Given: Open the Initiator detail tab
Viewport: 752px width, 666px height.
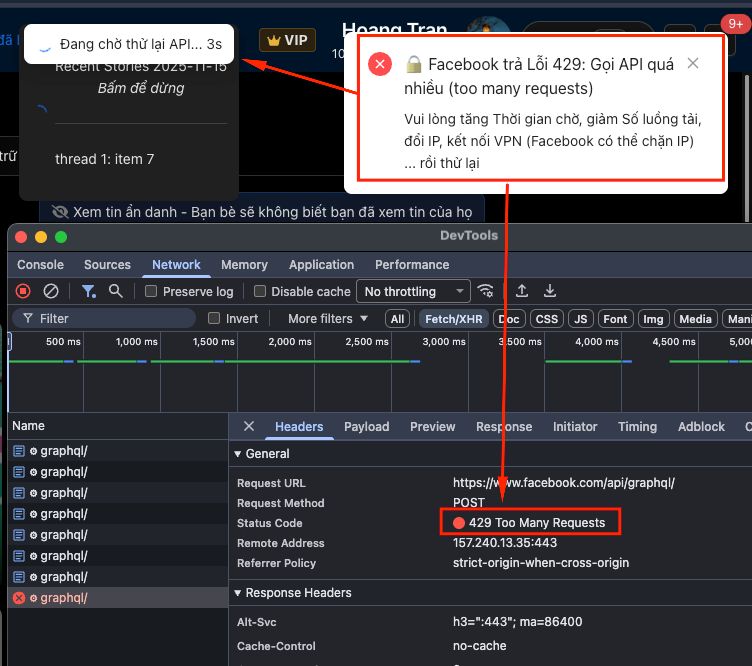Looking at the screenshot, I should click(x=575, y=427).
